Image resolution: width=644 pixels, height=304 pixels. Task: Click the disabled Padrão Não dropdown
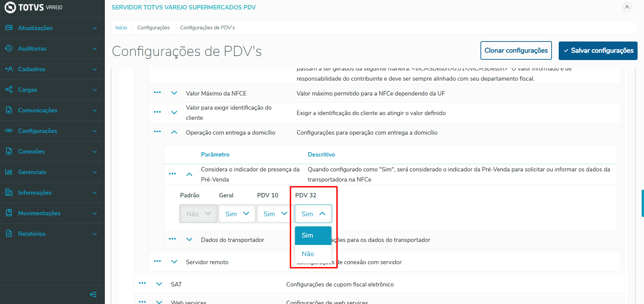[x=198, y=214]
